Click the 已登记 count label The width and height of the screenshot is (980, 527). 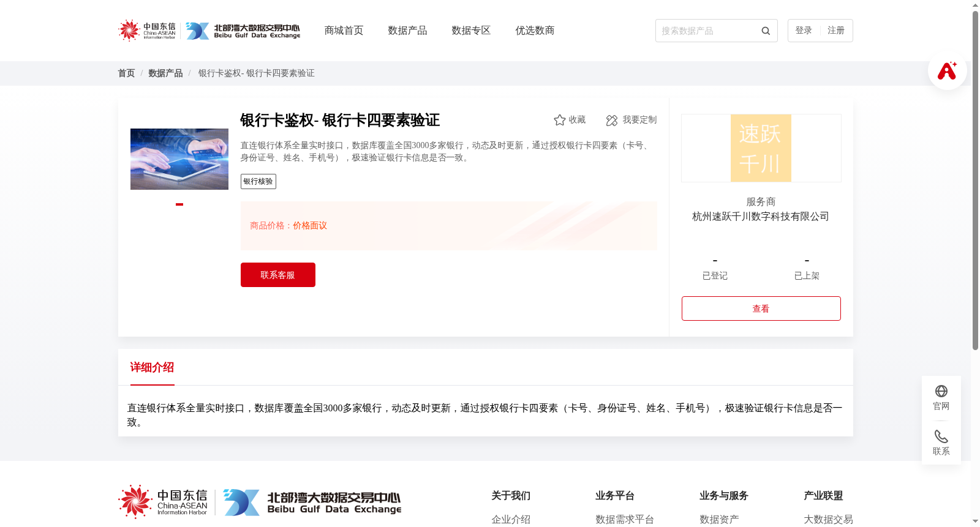point(715,276)
